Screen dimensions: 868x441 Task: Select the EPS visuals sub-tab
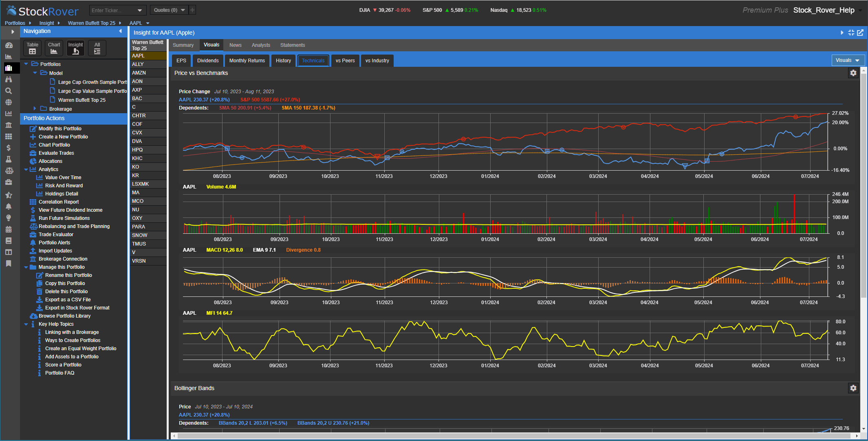point(181,61)
